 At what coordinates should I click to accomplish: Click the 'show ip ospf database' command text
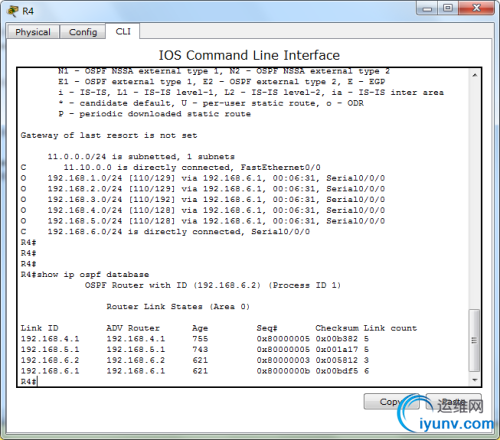coord(93,275)
